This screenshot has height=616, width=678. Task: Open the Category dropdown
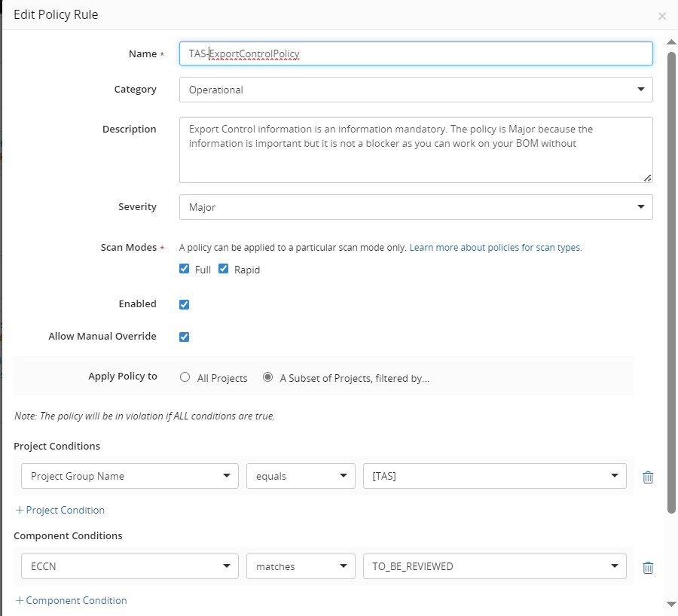pyautogui.click(x=416, y=90)
